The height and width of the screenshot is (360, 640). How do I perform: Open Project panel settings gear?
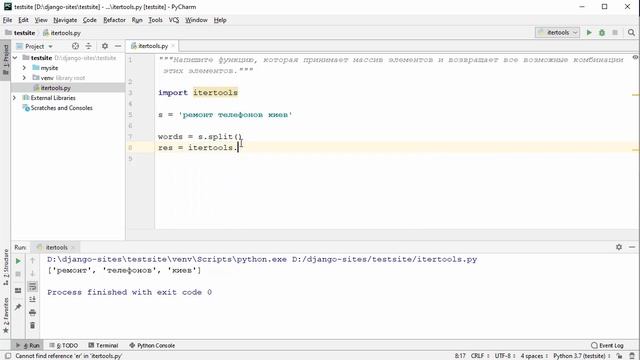pos(105,46)
